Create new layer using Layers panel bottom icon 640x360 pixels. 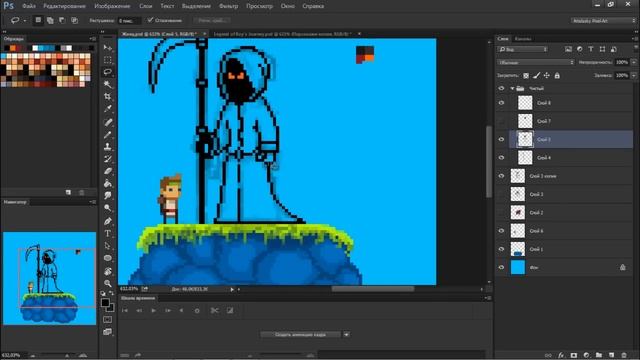(611, 355)
